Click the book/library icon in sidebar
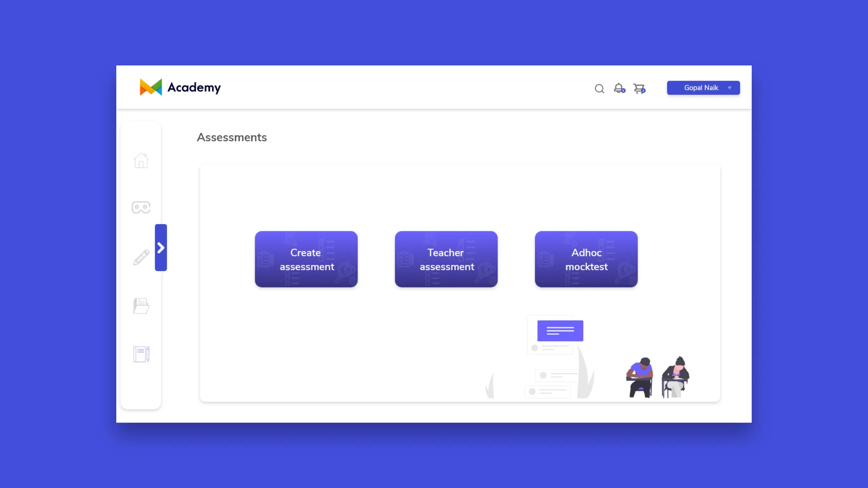Screen dimensions: 868x488 pos(141,353)
